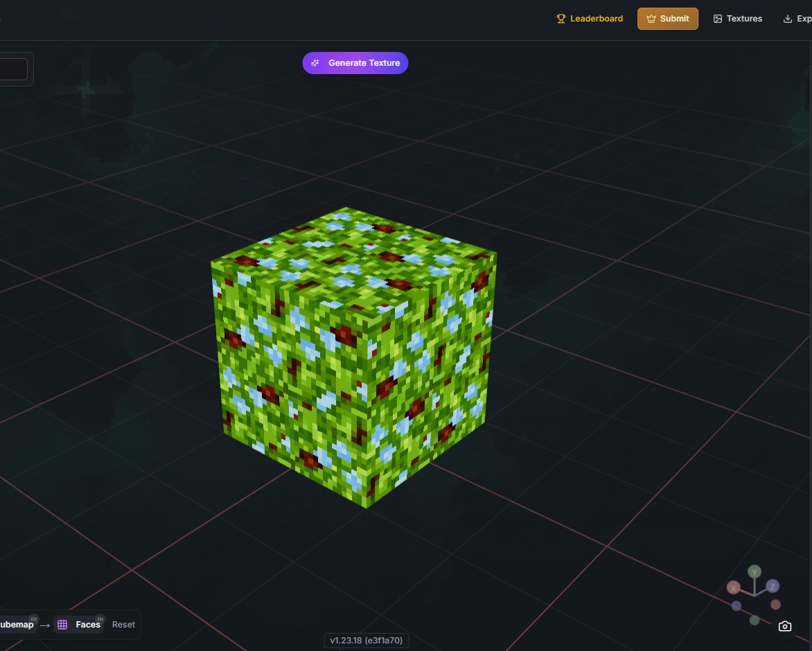Click the gold Submit button

coord(667,19)
